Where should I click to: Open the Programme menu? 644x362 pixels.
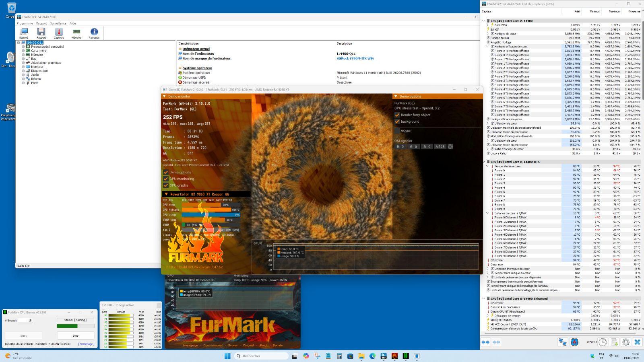(25, 23)
